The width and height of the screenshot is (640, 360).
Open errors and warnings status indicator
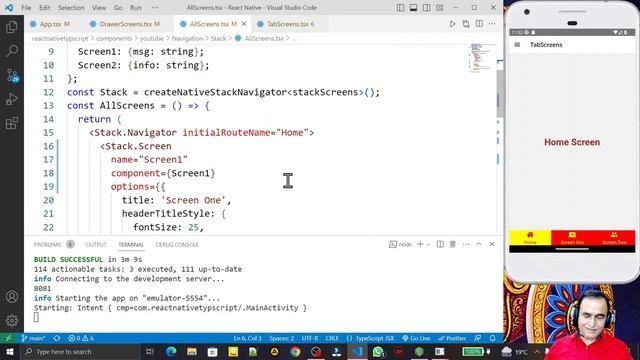pos(81,338)
